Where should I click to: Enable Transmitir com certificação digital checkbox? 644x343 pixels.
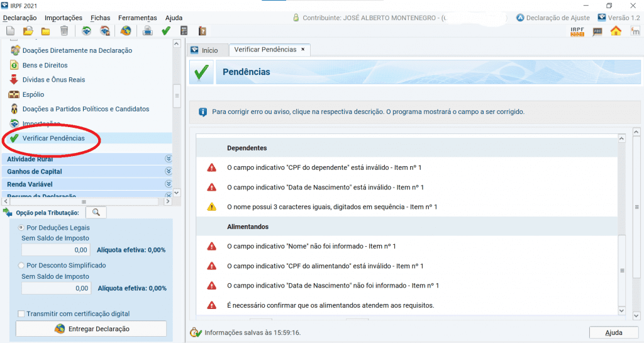(21, 314)
